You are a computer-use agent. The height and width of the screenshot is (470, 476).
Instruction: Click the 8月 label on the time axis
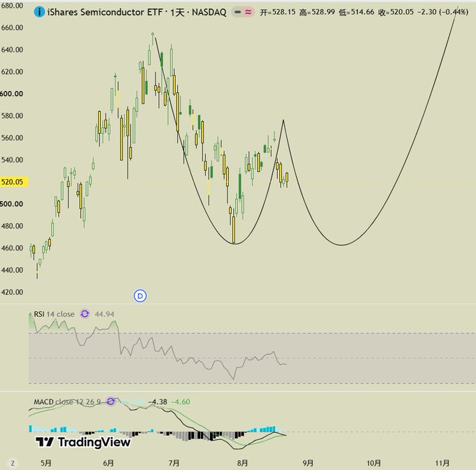(243, 463)
